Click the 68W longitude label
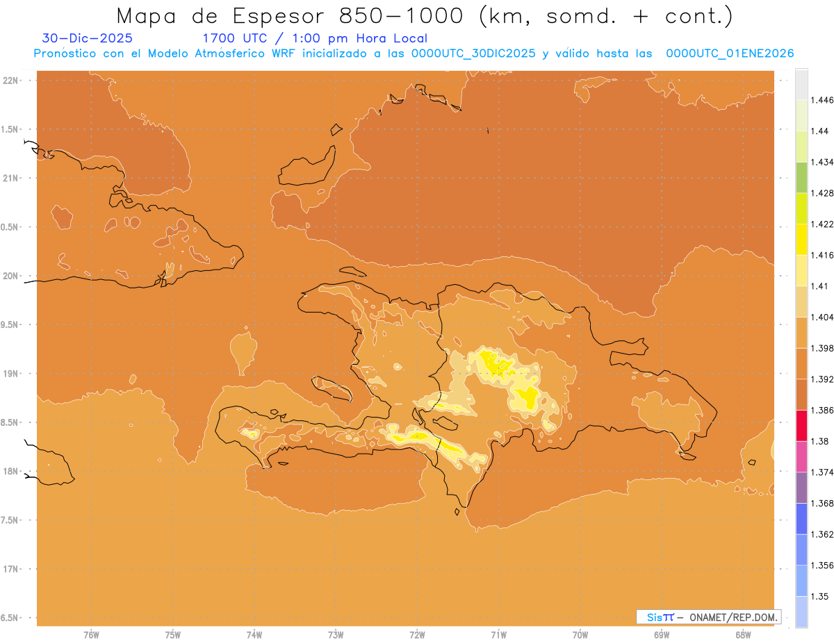The image size is (834, 644). (743, 635)
